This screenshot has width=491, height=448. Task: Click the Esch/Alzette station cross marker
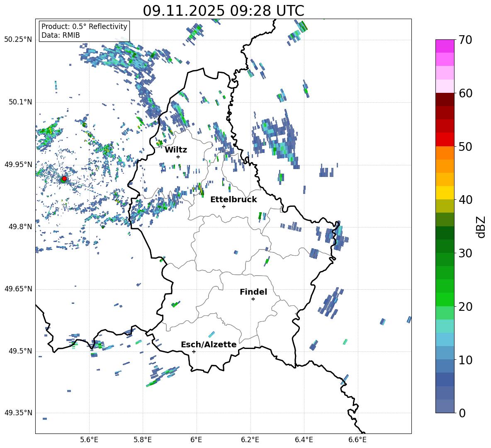194,351
